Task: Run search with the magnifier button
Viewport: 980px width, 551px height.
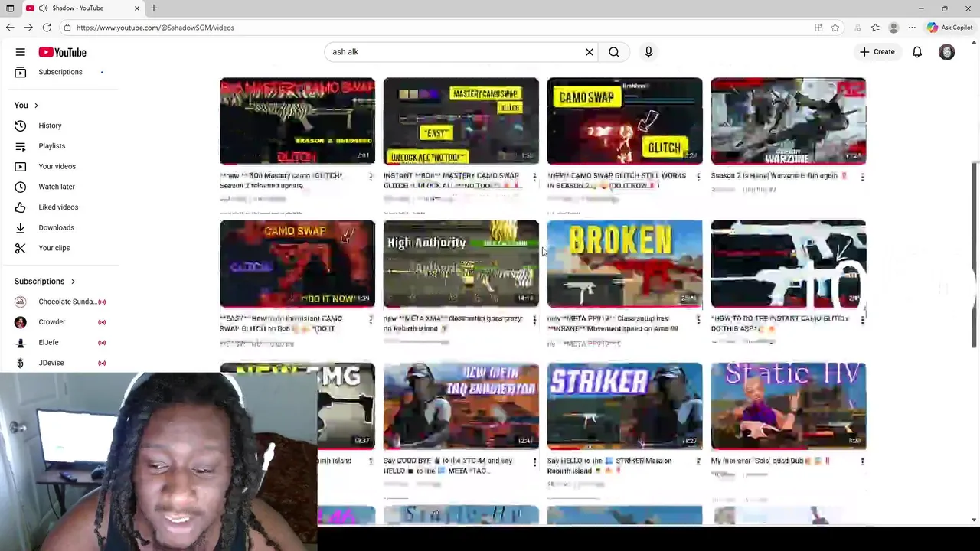Action: (x=614, y=52)
